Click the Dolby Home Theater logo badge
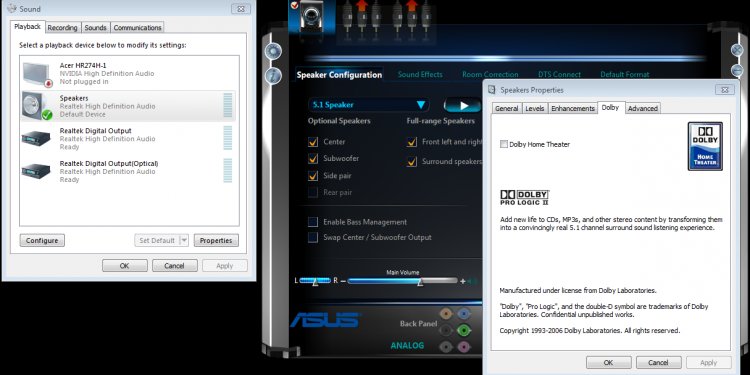Image resolution: width=750 pixels, height=375 pixels. click(705, 146)
